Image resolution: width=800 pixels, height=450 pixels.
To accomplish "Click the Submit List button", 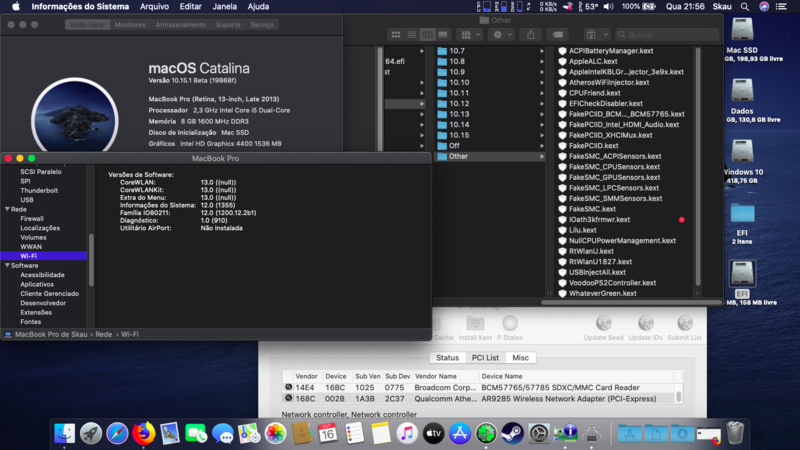I will point(685,328).
